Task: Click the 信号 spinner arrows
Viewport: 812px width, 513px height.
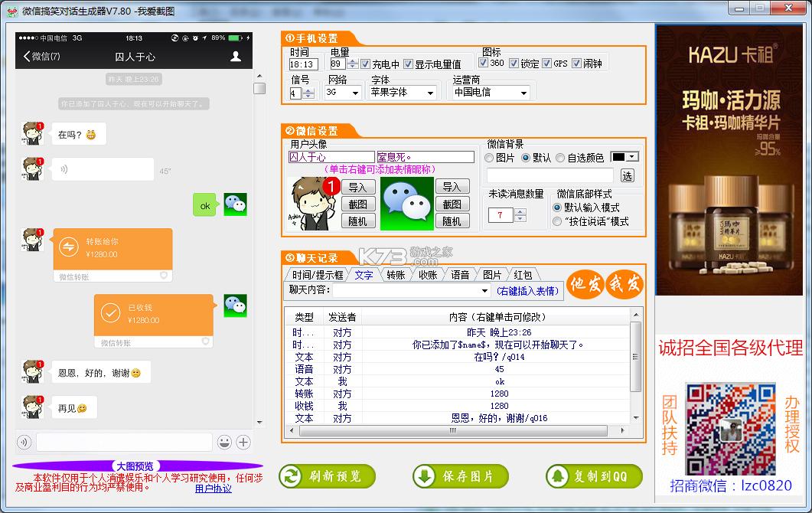Action: (x=308, y=93)
